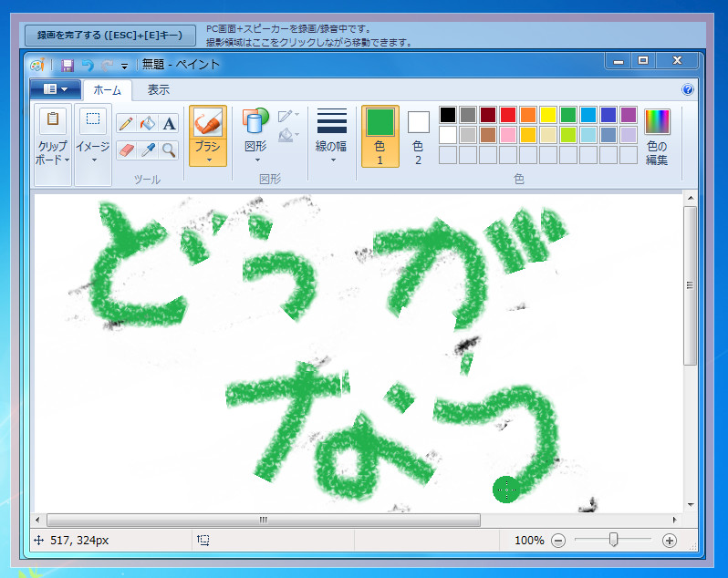
Task: Select the Text tool
Action: coord(169,124)
